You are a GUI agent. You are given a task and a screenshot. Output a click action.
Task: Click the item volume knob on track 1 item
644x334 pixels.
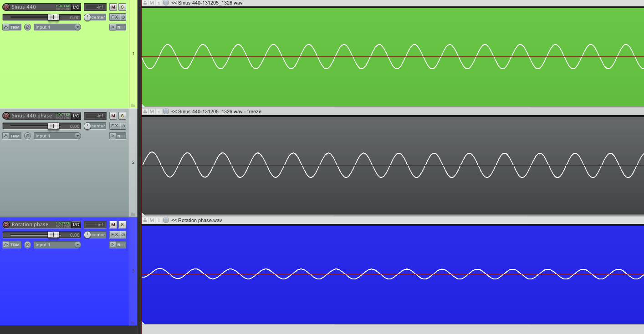click(x=166, y=3)
